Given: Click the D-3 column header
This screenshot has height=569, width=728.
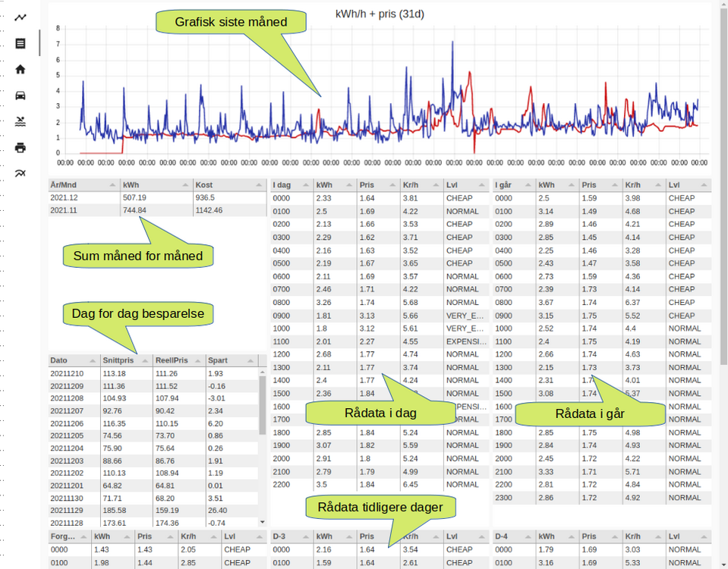Looking at the screenshot, I should (291, 536).
